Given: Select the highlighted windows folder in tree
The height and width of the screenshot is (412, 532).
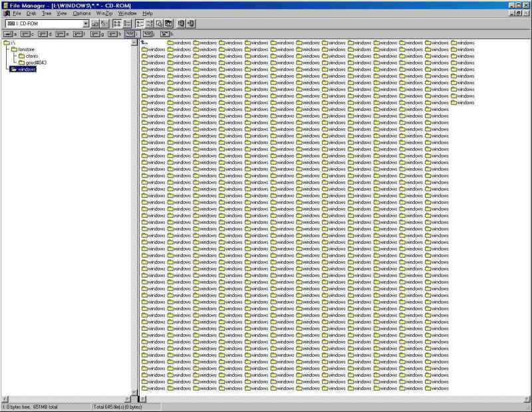Looking at the screenshot, I should (23, 69).
